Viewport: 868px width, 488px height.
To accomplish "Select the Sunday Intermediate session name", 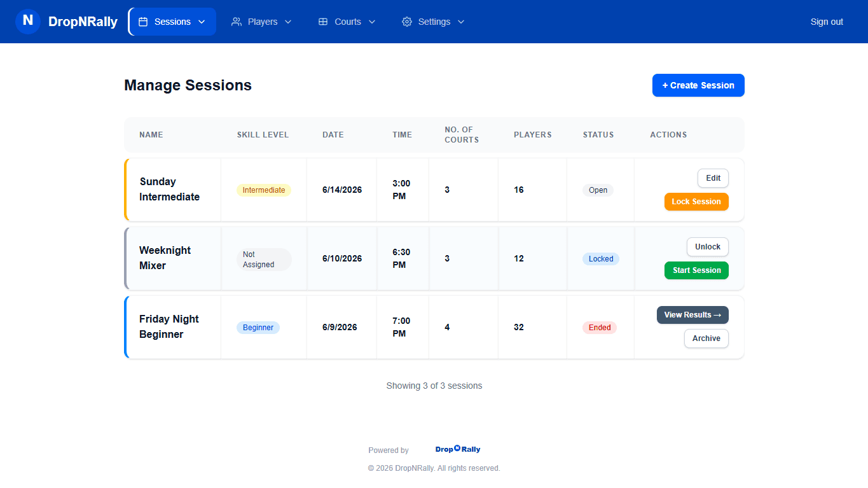I will pos(170,190).
